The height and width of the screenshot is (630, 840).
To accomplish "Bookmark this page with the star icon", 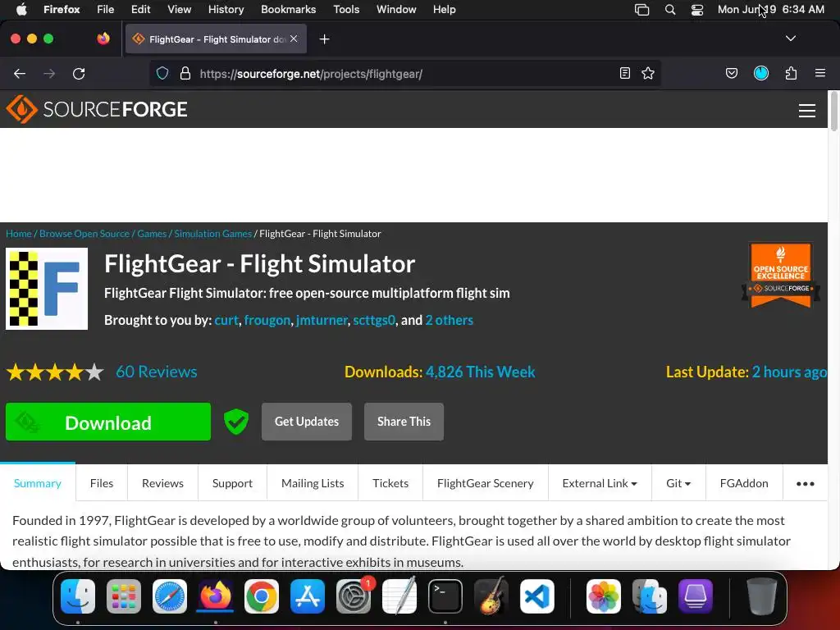I will pos(648,73).
